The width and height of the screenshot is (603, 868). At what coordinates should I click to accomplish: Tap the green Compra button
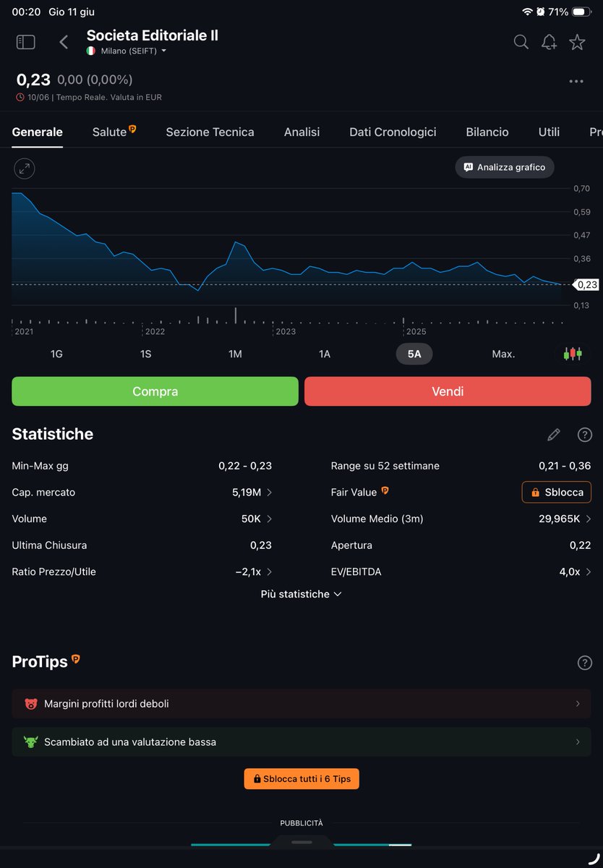point(155,391)
